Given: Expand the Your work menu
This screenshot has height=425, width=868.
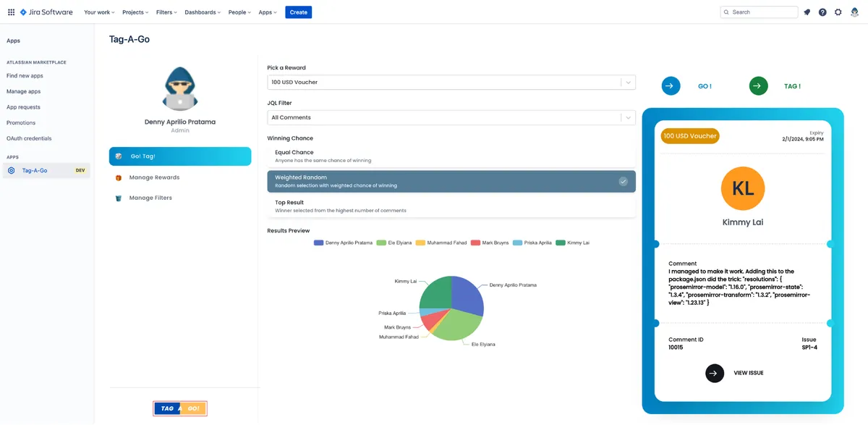Looking at the screenshot, I should [99, 12].
